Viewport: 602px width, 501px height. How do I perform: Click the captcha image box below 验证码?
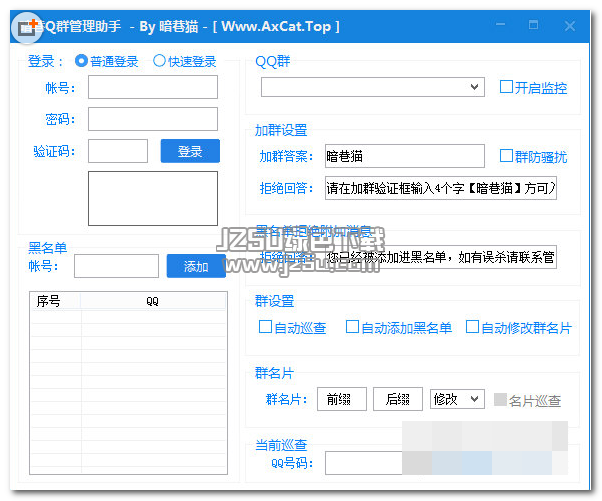[153, 198]
